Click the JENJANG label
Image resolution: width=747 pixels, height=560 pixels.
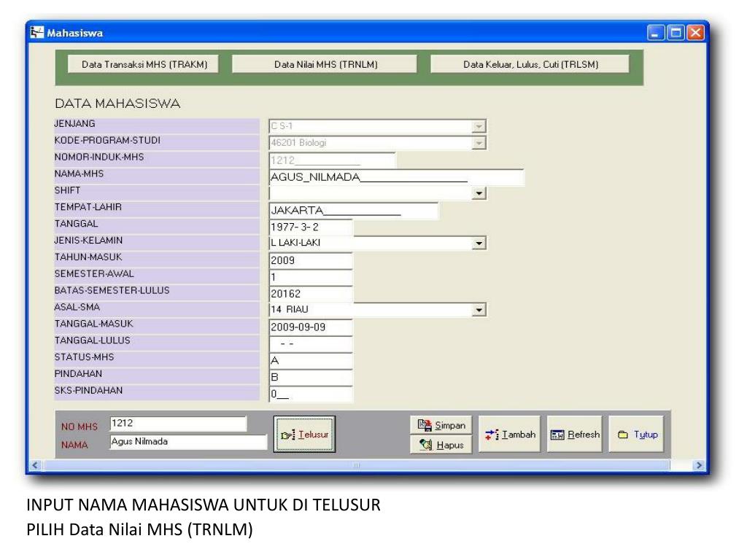[75, 124]
